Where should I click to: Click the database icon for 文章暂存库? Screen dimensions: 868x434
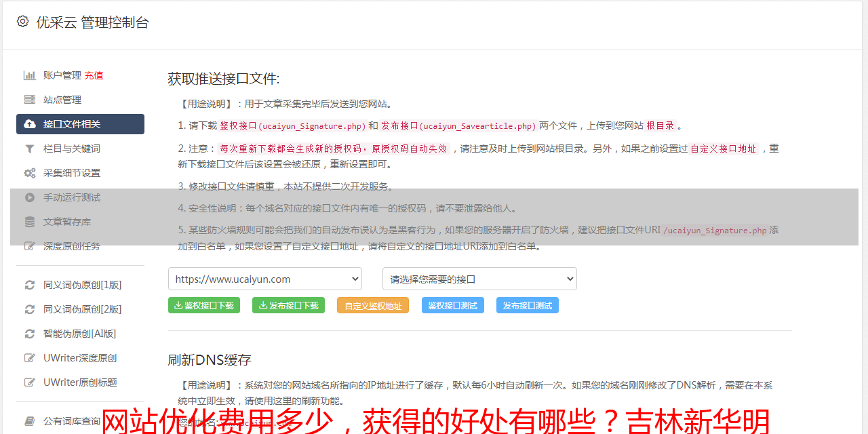pos(30,222)
